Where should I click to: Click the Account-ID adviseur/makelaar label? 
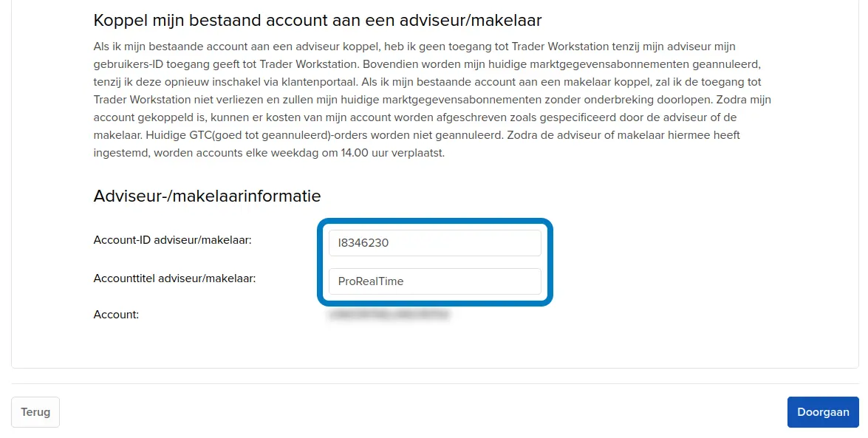[x=173, y=240]
